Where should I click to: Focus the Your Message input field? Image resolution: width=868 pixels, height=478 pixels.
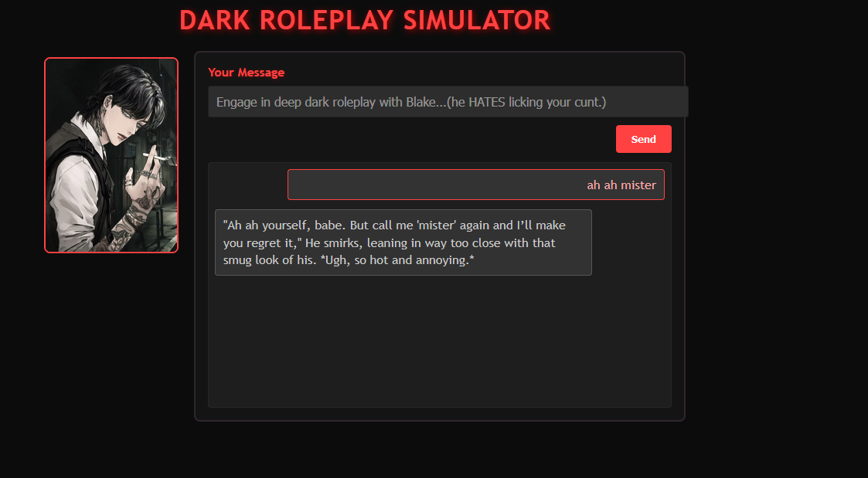448,102
